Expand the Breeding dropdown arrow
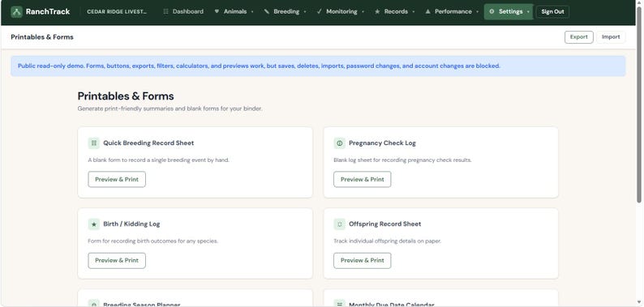 click(x=305, y=12)
